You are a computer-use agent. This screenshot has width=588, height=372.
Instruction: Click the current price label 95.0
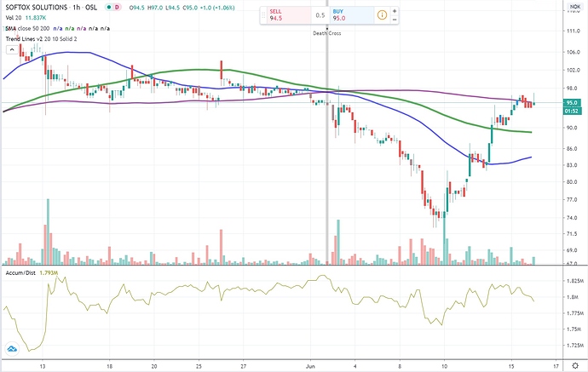(x=572, y=103)
